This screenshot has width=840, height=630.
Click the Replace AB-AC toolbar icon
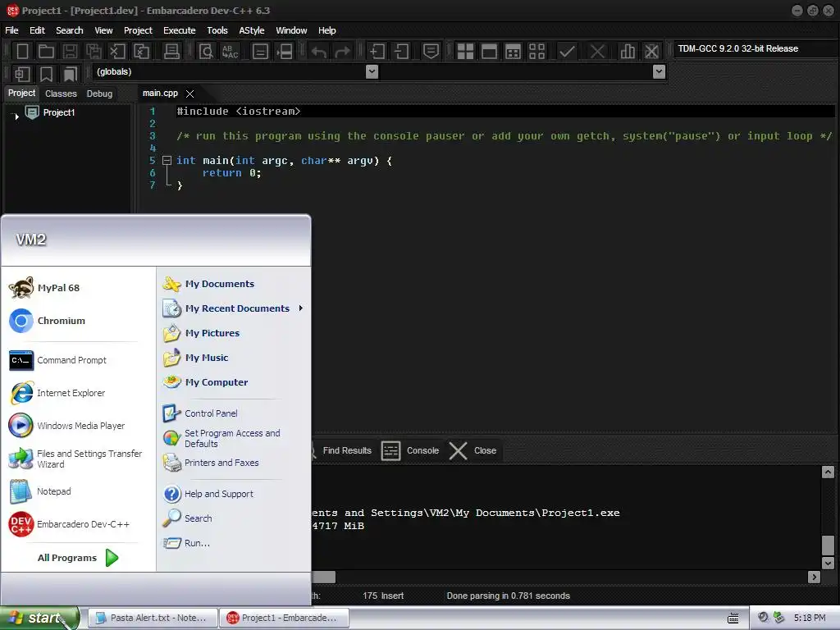(230, 52)
